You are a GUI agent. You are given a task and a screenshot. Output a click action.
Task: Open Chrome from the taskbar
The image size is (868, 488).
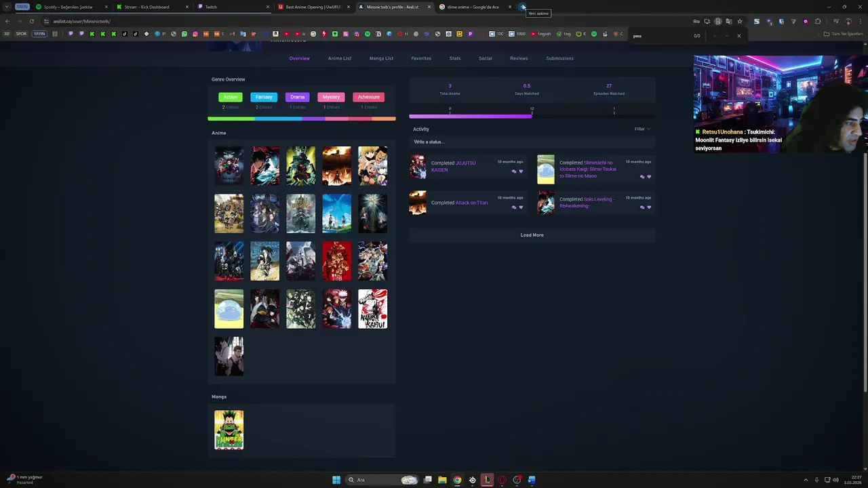pos(457,480)
